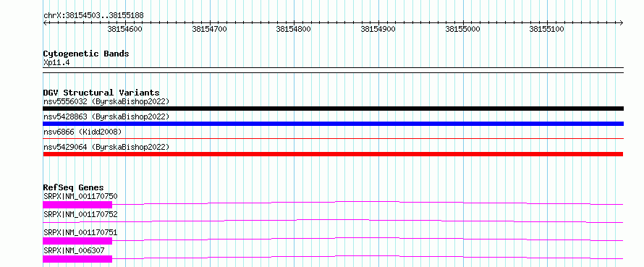The height and width of the screenshot is (267, 644).
Task: Click the chrX:38154503..38155188 region label
Action: pos(93,16)
